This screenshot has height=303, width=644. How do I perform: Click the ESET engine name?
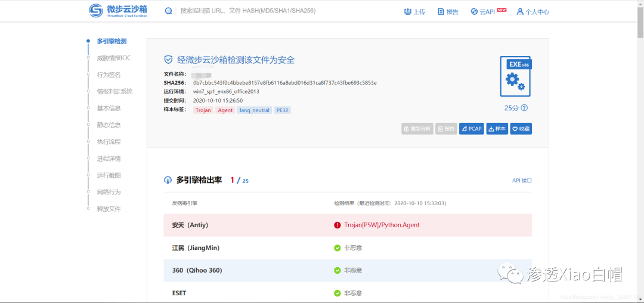179,293
